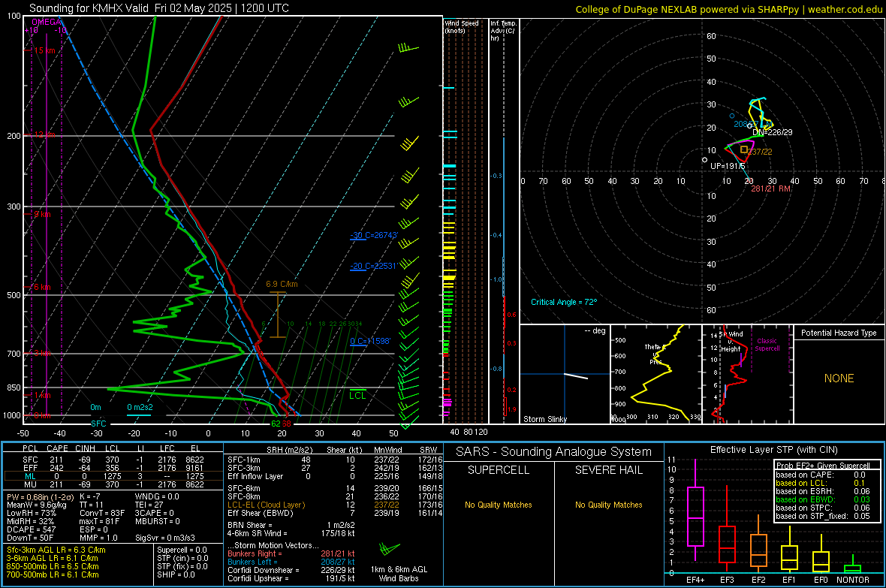Click the Bunkers Left = 208/27 kt line

tap(291, 562)
